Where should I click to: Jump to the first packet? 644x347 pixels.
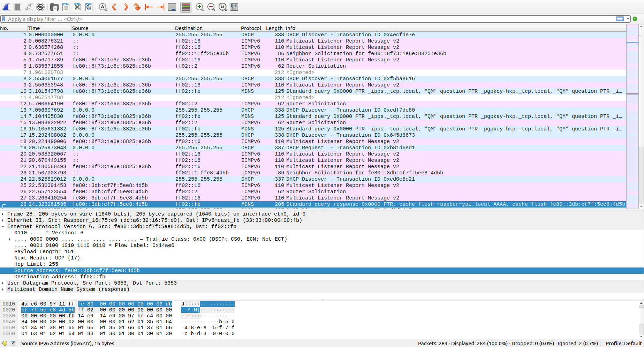click(149, 7)
